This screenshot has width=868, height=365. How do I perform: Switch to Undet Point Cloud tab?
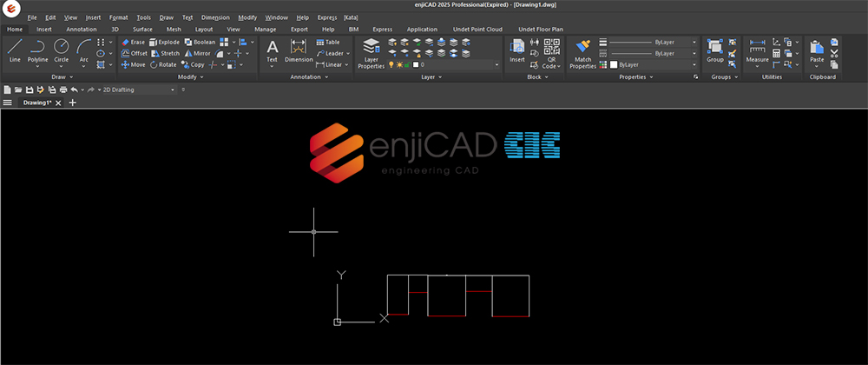tap(477, 30)
